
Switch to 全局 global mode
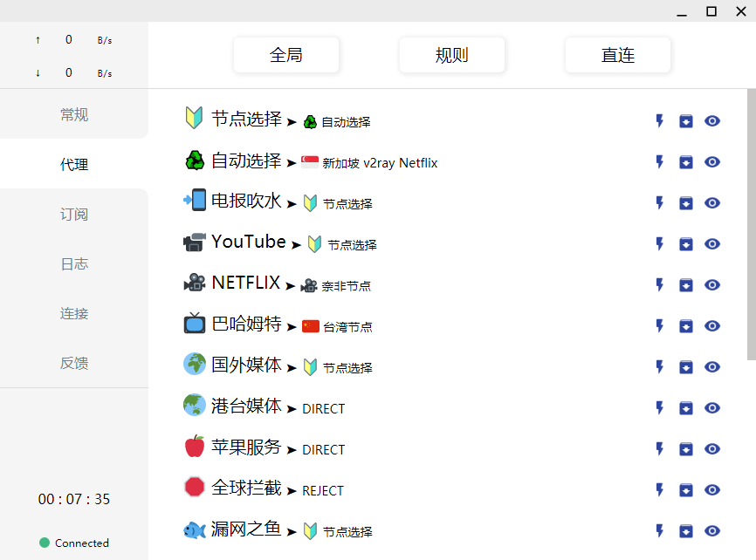coord(286,55)
